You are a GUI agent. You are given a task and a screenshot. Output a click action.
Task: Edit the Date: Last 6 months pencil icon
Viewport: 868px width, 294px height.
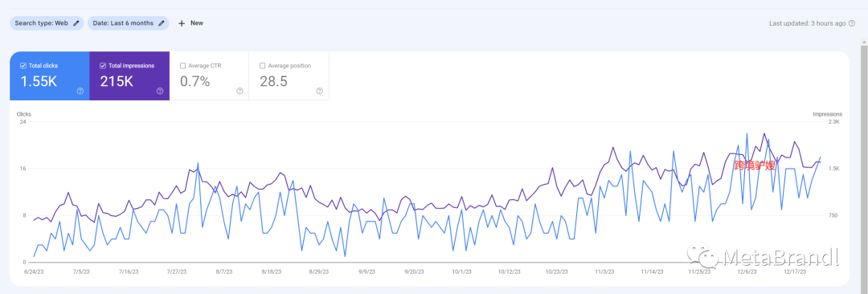click(x=162, y=23)
